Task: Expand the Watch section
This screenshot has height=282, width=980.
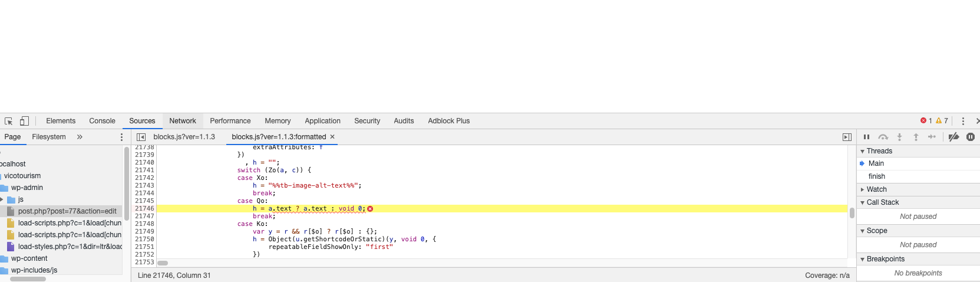Action: 876,189
